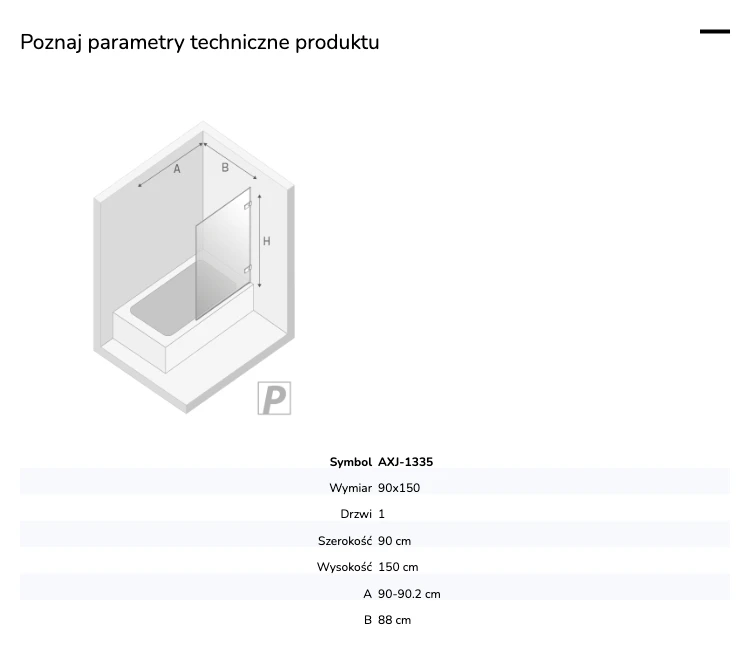Collapse the technical parameters section with minus icon
This screenshot has height=647, width=750.
click(715, 32)
